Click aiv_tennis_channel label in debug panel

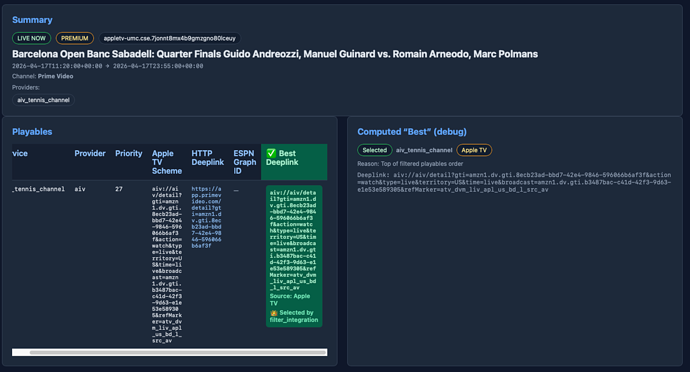pos(424,150)
